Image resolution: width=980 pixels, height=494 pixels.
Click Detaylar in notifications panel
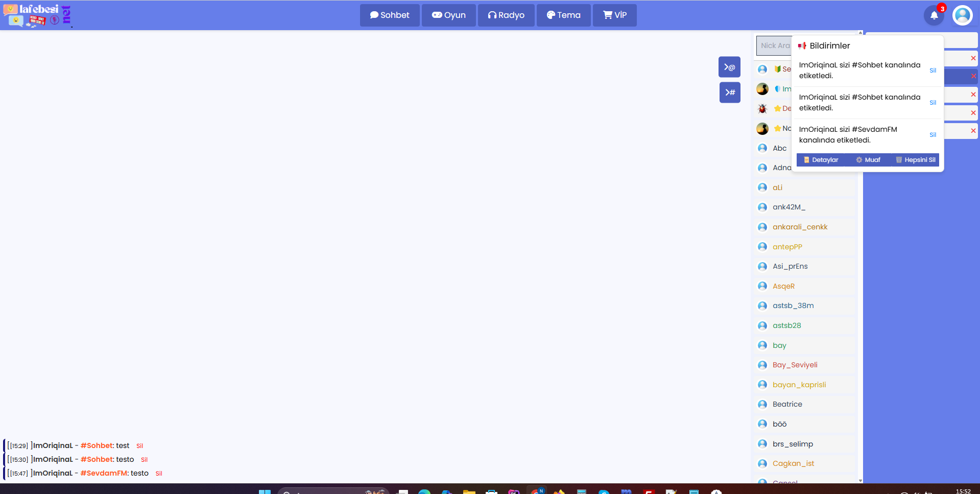tap(821, 160)
